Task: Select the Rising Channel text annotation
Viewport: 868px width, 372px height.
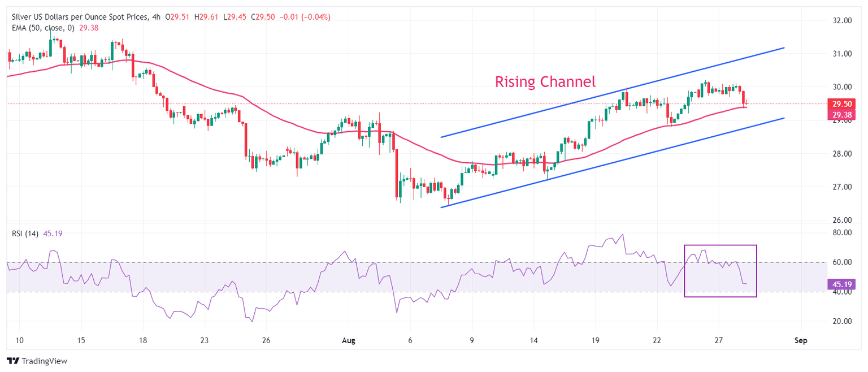Action: pos(545,82)
